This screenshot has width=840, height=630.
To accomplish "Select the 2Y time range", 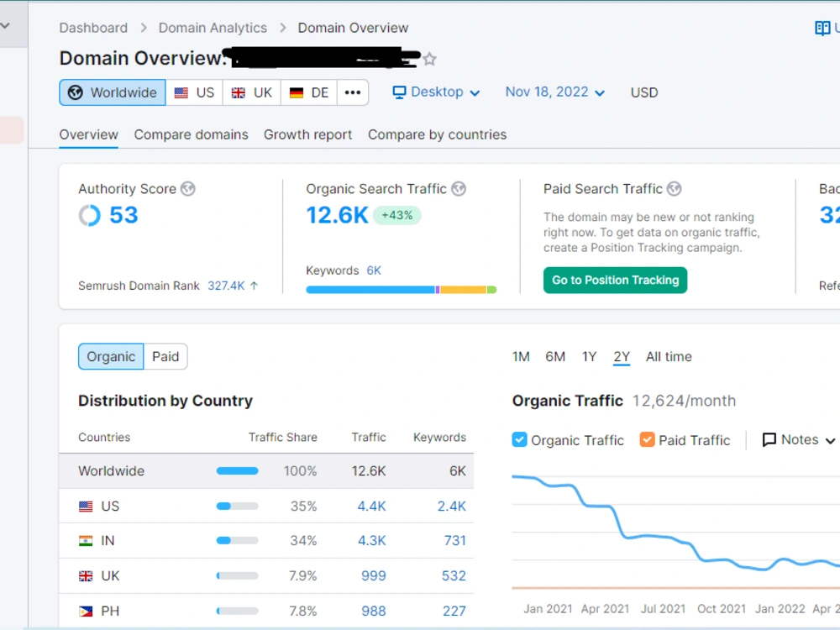I will point(622,357).
